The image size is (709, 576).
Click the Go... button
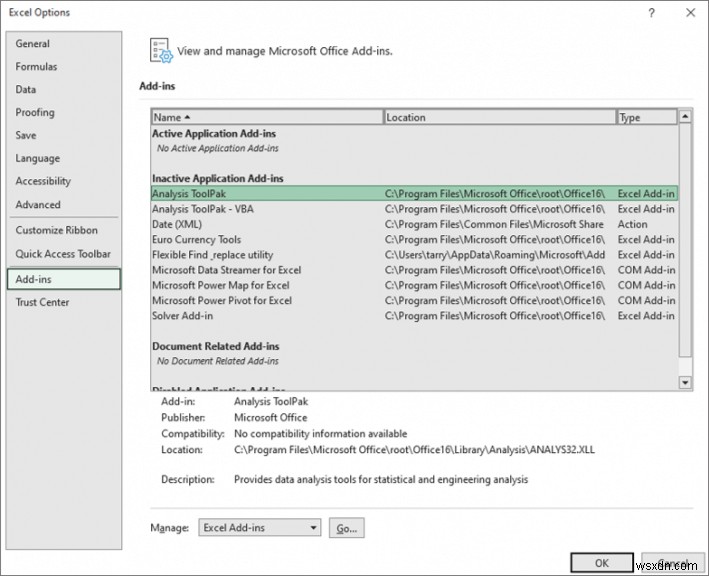(x=347, y=528)
